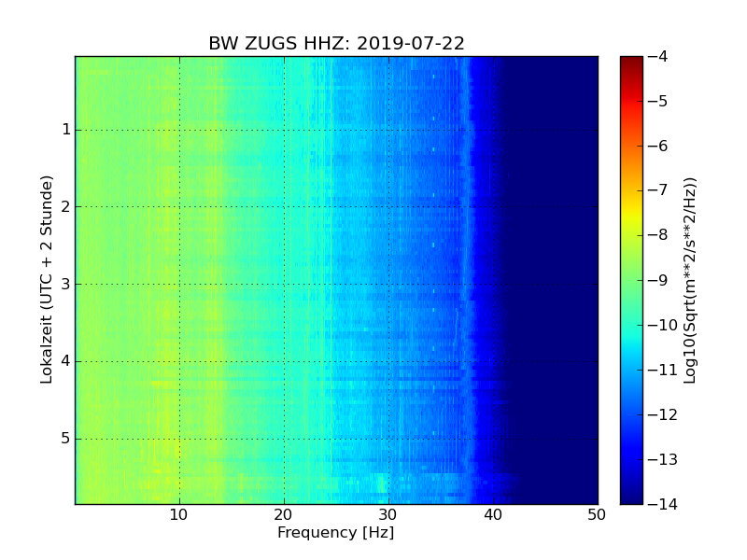Click colorbar tick label '−8'
The width and height of the screenshot is (747, 560).
(x=658, y=235)
